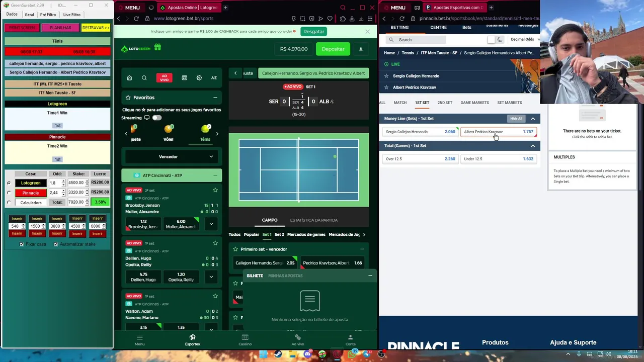The image size is (644, 362).
Task: Open the Lotogreen search magnifier icon
Action: (x=144, y=78)
